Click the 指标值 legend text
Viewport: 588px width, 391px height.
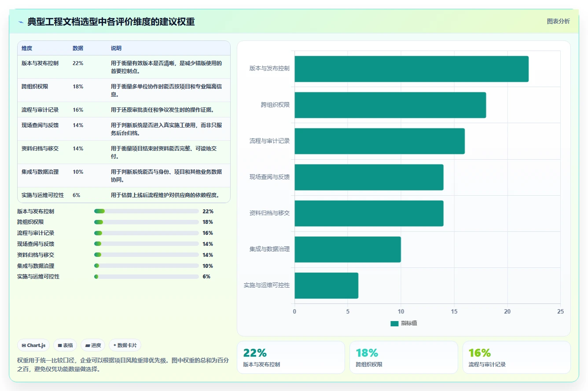click(409, 323)
